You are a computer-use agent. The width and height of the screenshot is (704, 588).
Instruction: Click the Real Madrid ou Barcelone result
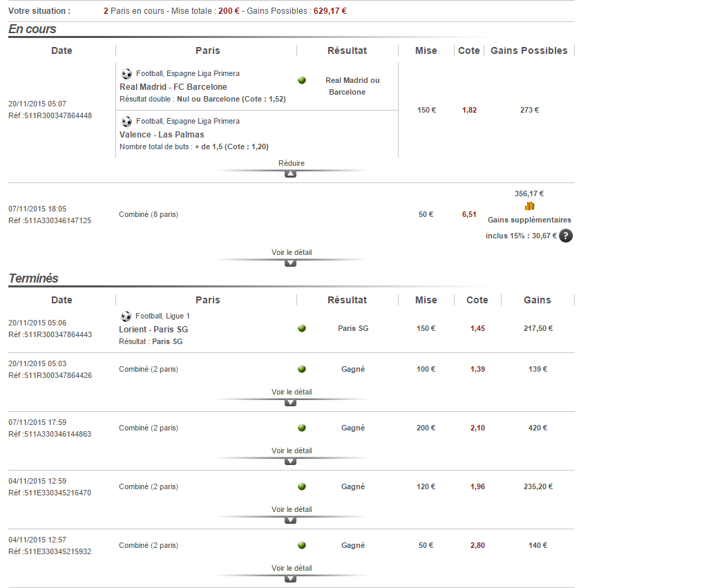coord(352,86)
